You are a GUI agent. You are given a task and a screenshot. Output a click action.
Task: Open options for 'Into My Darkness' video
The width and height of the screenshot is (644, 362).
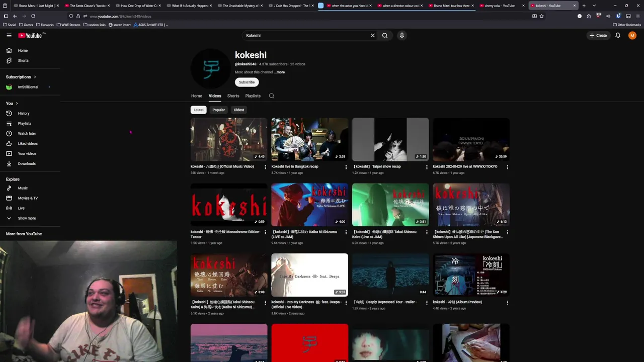pyautogui.click(x=346, y=303)
